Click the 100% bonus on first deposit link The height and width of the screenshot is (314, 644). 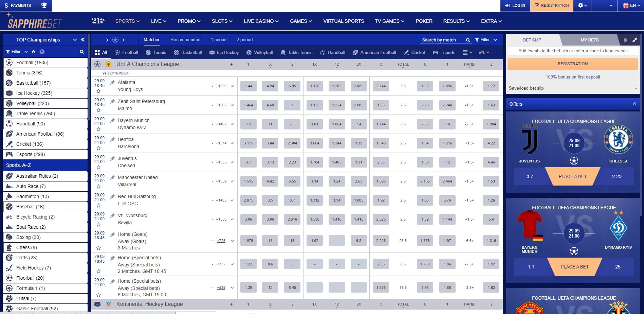[x=573, y=77]
